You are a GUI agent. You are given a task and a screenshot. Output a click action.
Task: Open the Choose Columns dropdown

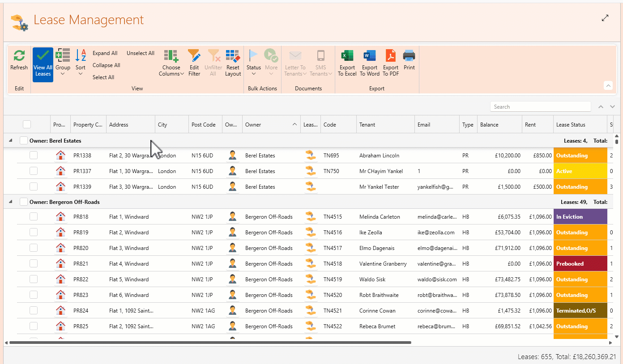tap(171, 63)
